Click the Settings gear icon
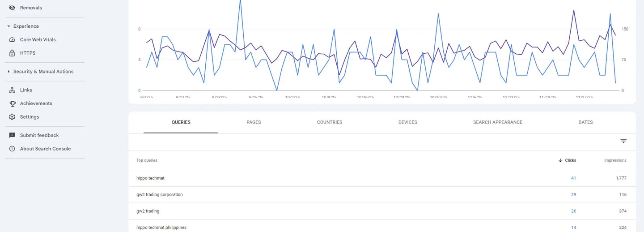644x232 pixels. click(x=12, y=117)
